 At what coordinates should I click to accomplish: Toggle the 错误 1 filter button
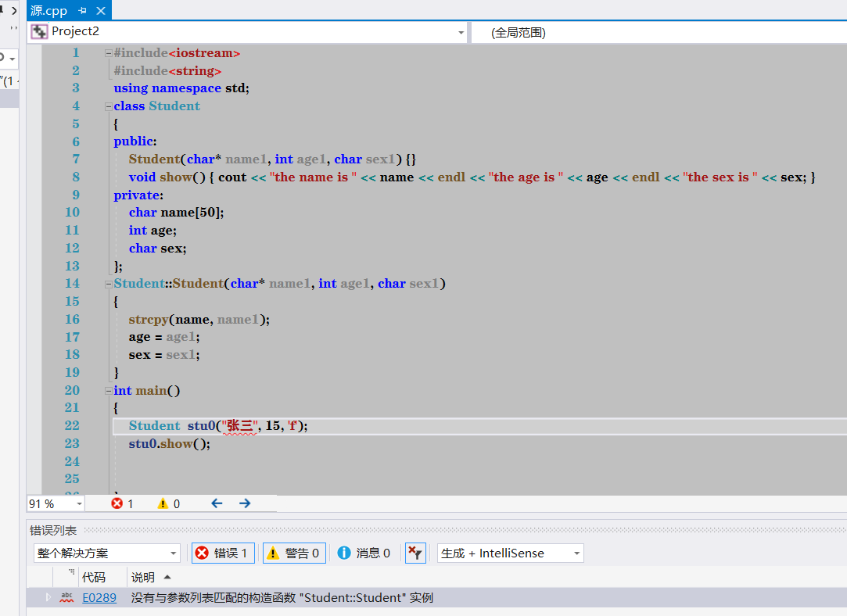click(223, 553)
